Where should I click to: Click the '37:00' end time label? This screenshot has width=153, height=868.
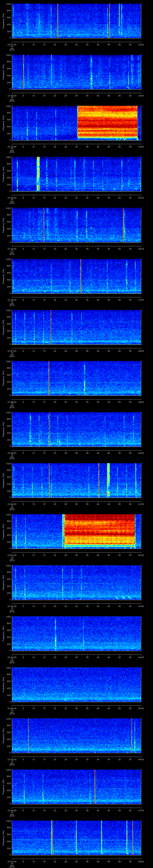141,300
